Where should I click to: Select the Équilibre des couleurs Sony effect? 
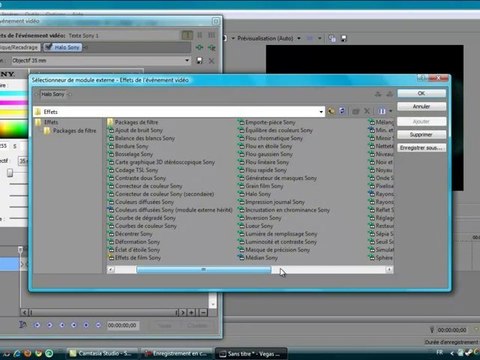279,130
